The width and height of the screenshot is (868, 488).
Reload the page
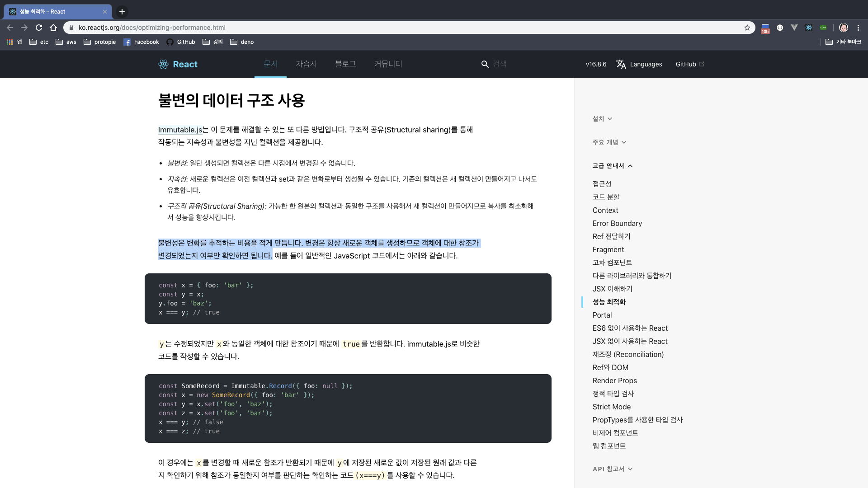[39, 28]
